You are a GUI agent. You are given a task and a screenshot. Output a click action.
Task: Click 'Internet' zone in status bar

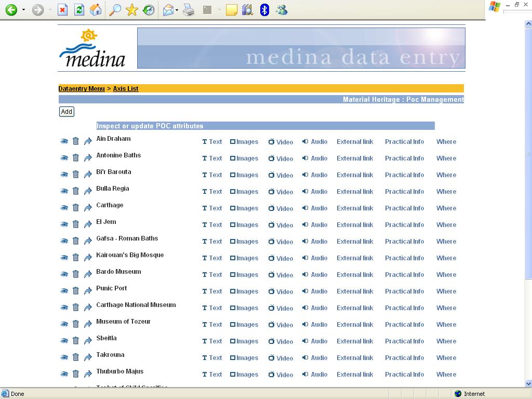tap(470, 394)
